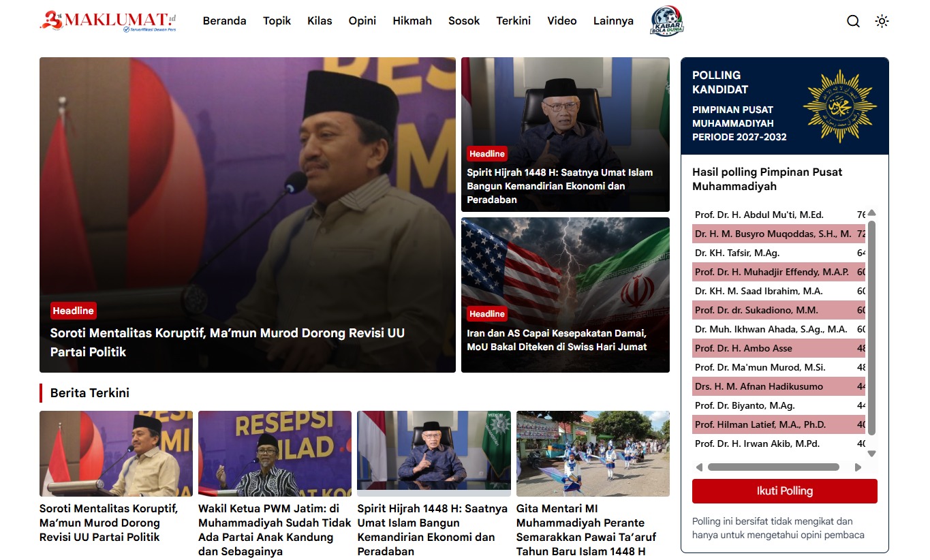This screenshot has height=560, width=930.
Task: Select Prof. Dr. H. Ambo Asse row
Action: 779,348
